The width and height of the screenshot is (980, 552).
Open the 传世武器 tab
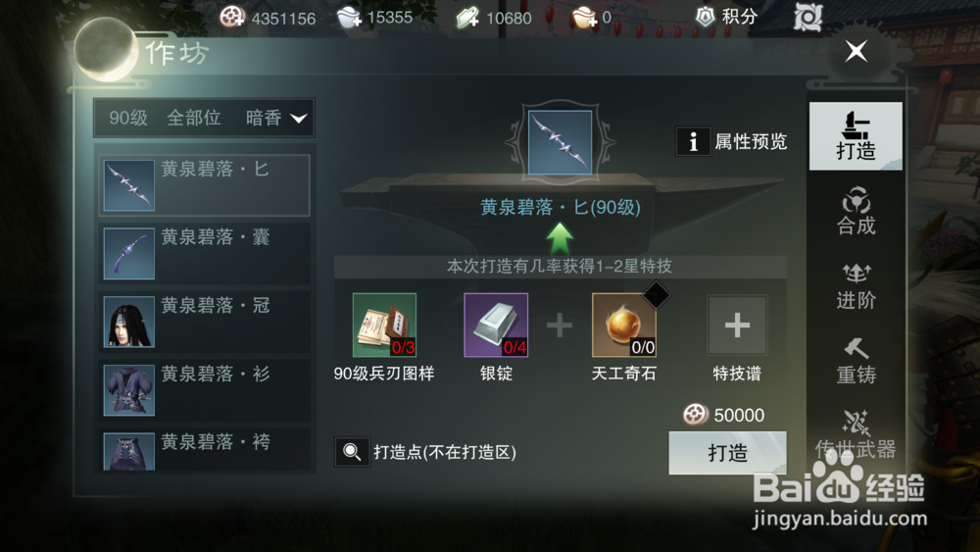click(856, 434)
